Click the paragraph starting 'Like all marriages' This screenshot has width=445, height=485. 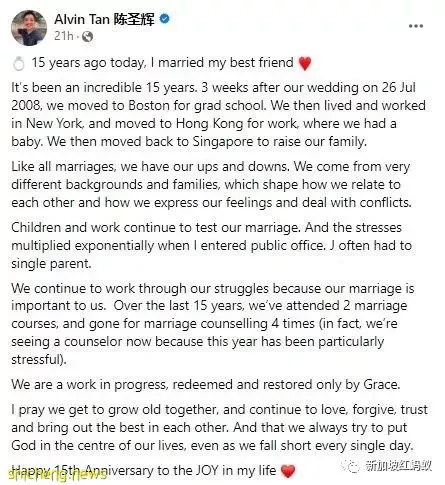211,184
